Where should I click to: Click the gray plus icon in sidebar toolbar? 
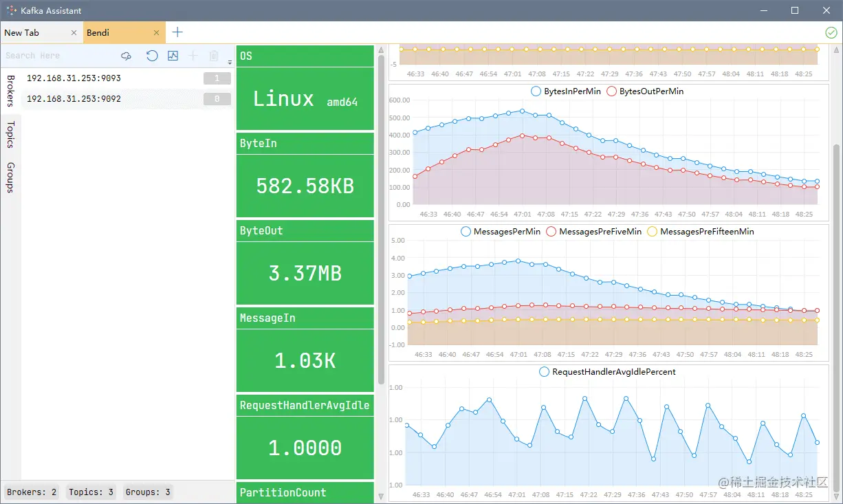(x=193, y=56)
